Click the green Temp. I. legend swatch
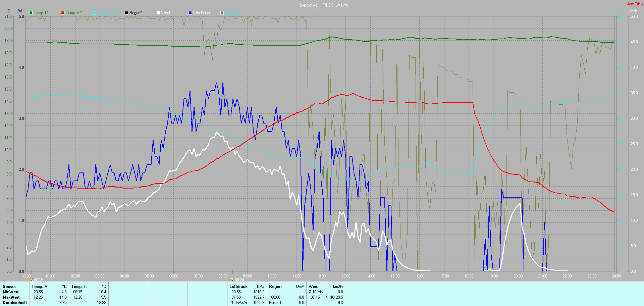Image resolution: width=644 pixels, height=306 pixels. [31, 13]
